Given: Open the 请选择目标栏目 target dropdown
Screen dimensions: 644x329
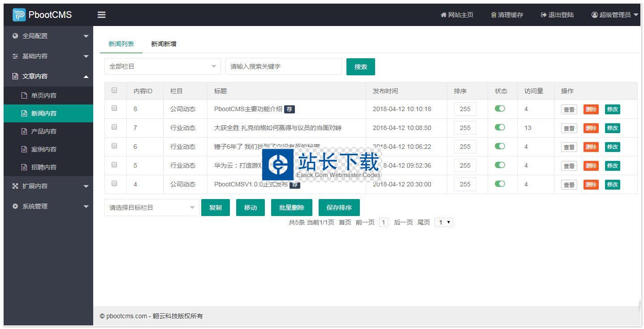Looking at the screenshot, I should pyautogui.click(x=151, y=208).
